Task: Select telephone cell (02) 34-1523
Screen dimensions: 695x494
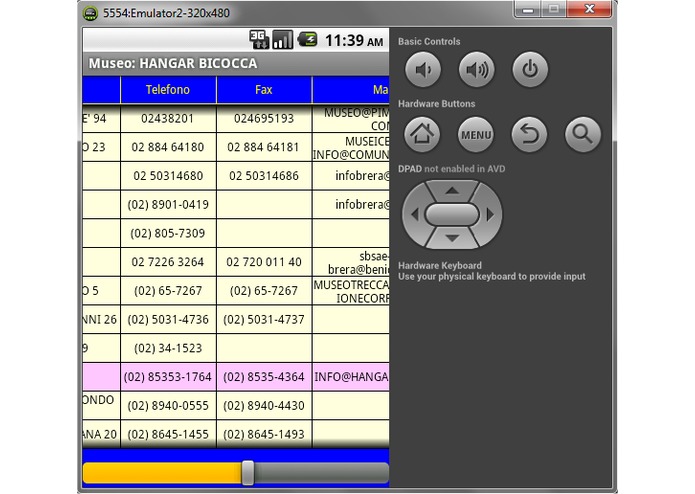Action: click(x=168, y=348)
